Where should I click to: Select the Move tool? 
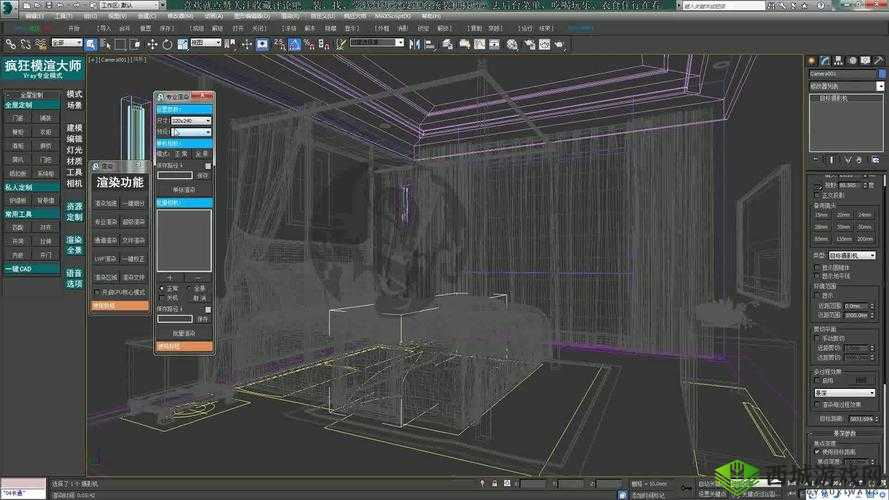(152, 44)
